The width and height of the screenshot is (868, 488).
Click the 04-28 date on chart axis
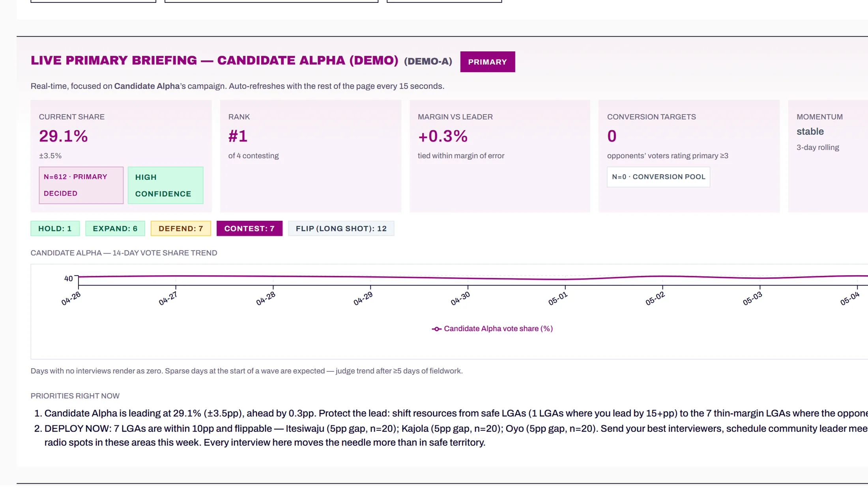pos(266,299)
